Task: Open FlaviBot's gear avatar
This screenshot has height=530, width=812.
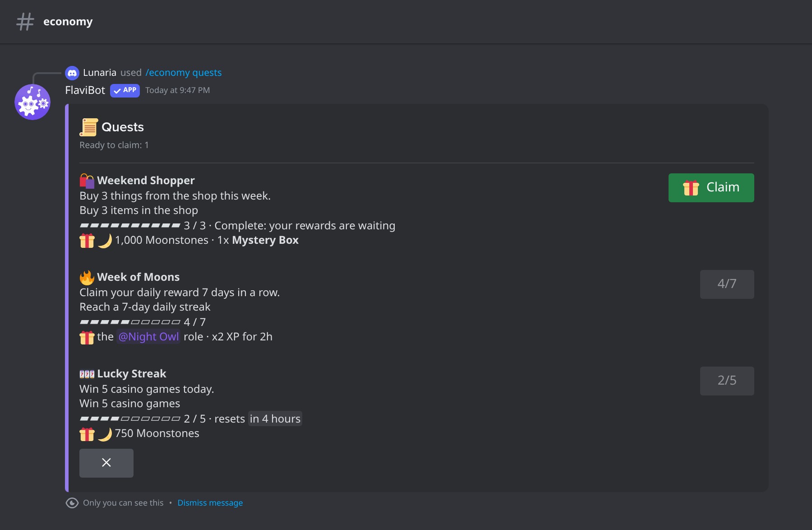Action: (x=32, y=102)
